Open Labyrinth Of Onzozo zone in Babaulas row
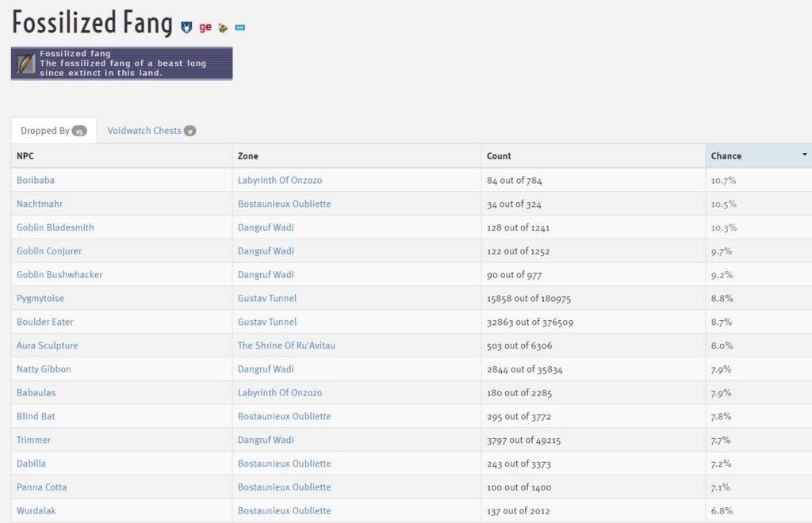The height and width of the screenshot is (523, 812). [x=280, y=392]
